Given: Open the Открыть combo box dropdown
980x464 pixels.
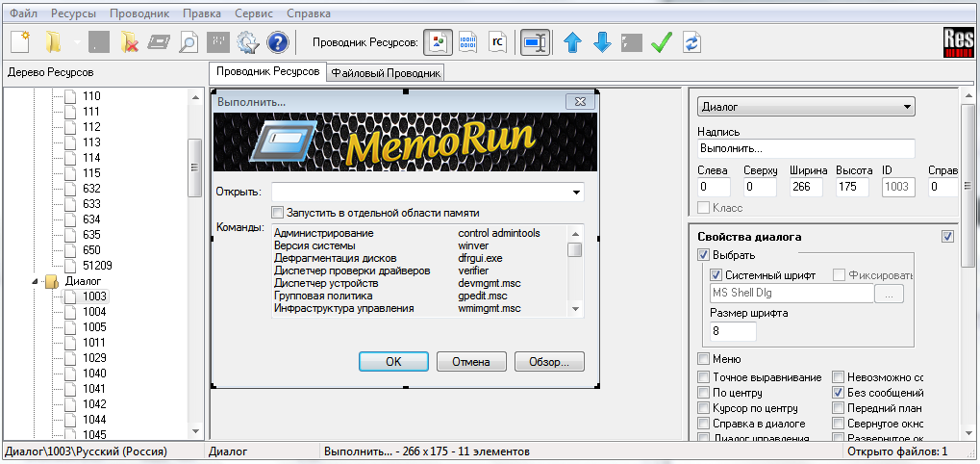Looking at the screenshot, I should pyautogui.click(x=576, y=193).
